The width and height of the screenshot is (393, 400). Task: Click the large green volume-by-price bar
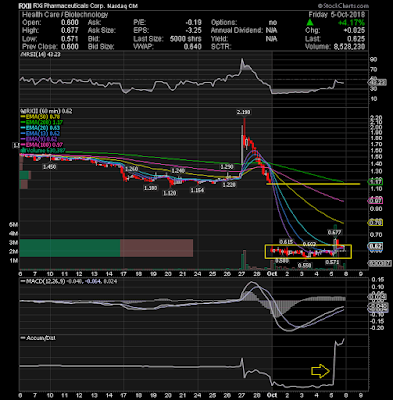coord(70,248)
